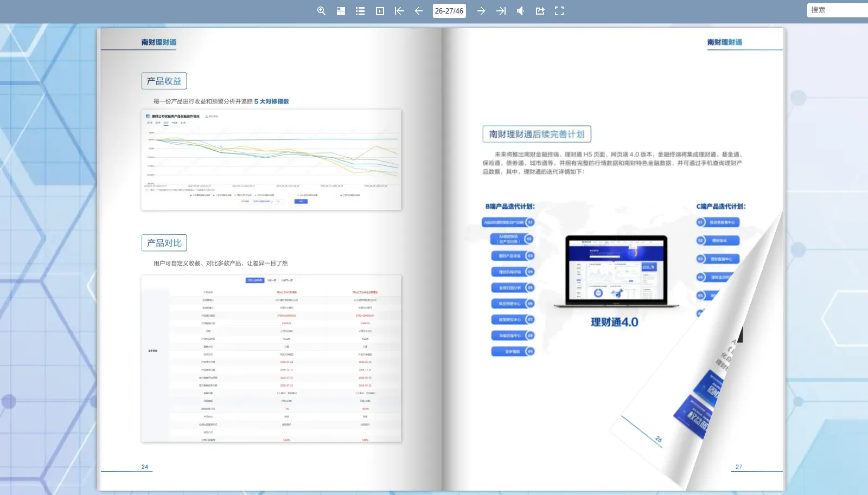Jump to the last page
The image size is (868, 495).
(x=501, y=11)
